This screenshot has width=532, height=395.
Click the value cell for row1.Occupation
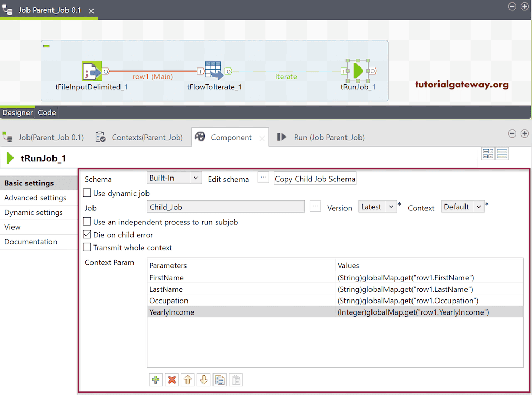430,301
